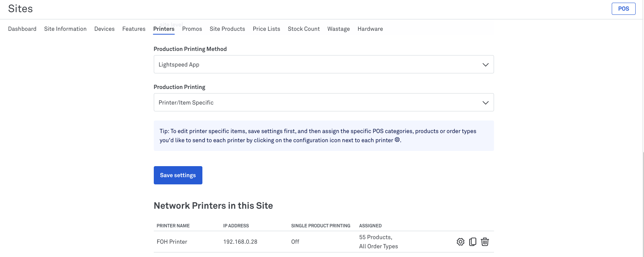Delete FOH Printer using trash icon
This screenshot has height=257, width=644.
tap(485, 242)
